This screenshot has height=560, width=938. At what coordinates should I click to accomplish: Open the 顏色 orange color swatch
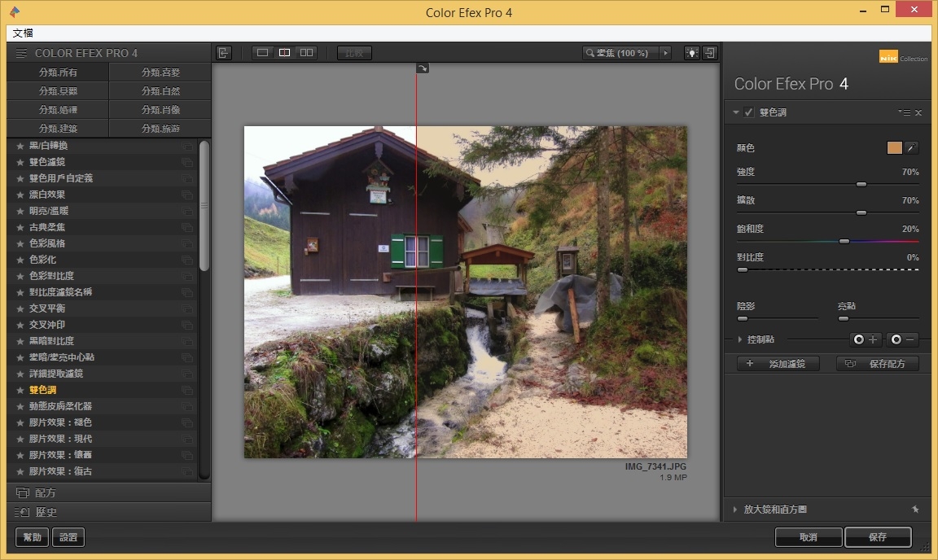click(894, 148)
